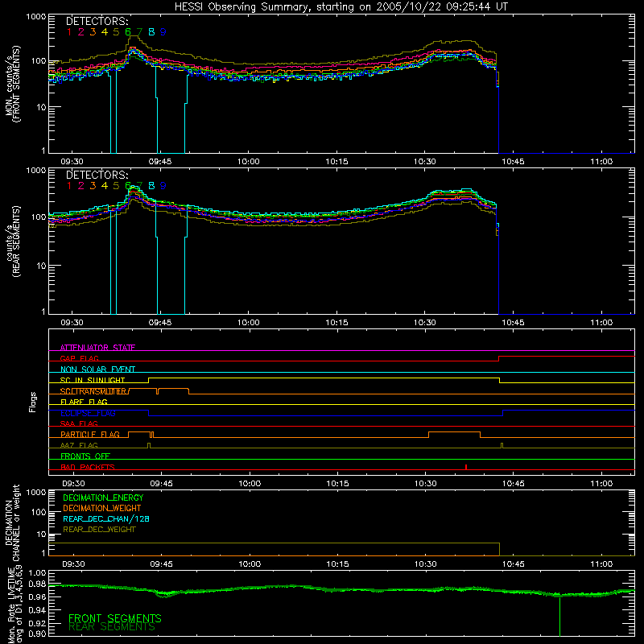Click the DETECTORS: legend heading in front segments plot
Image resolution: width=644 pixels, height=644 pixels.
click(97, 21)
